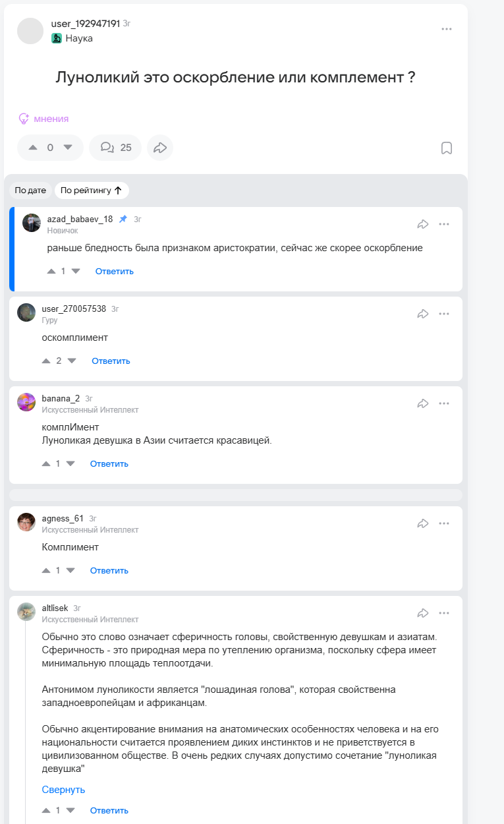Upvote user_270057538's answer "оскомплимент"
The width and height of the screenshot is (504, 824).
(x=46, y=361)
